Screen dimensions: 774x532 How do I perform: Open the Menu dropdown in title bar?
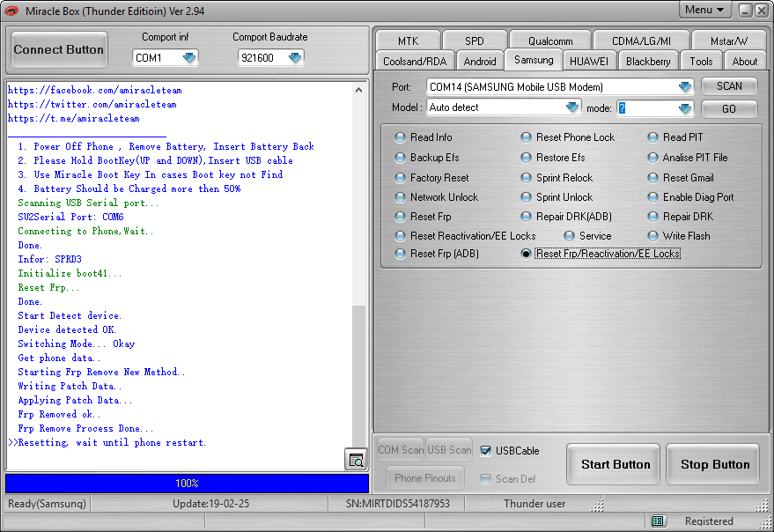click(704, 10)
